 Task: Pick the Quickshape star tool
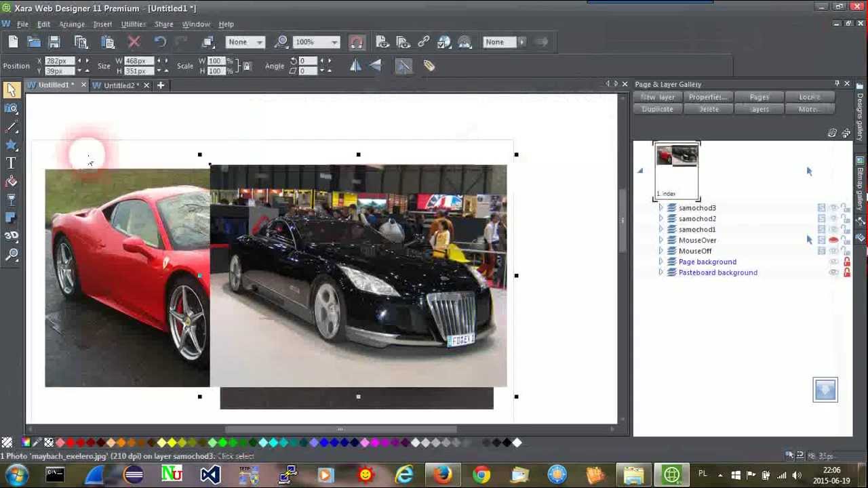11,145
